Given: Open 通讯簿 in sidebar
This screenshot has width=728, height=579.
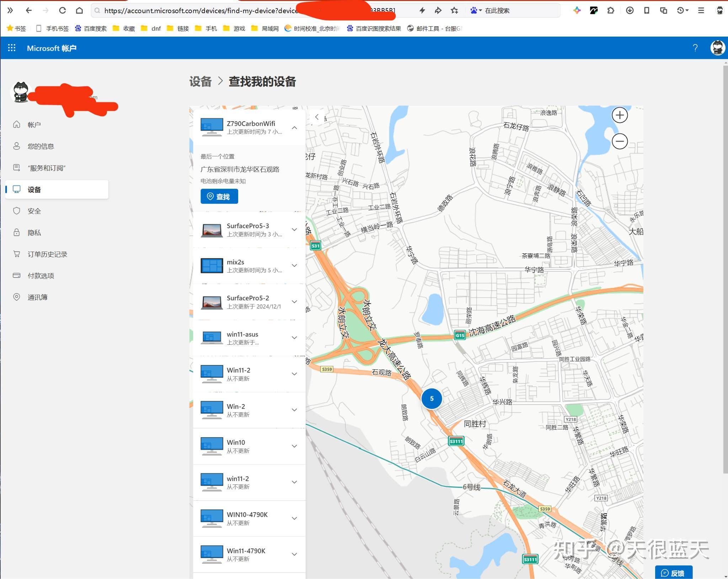Looking at the screenshot, I should (x=57, y=297).
